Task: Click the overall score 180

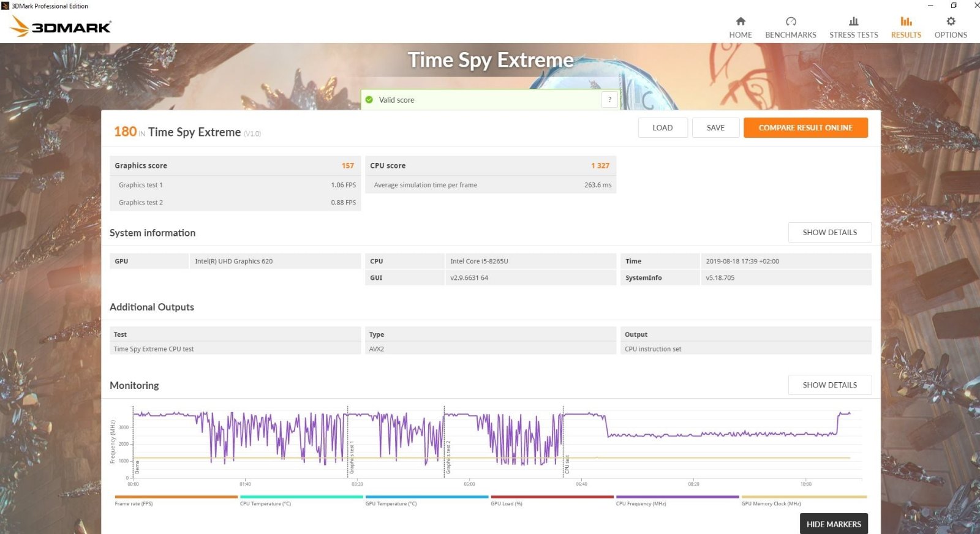Action: pos(125,132)
